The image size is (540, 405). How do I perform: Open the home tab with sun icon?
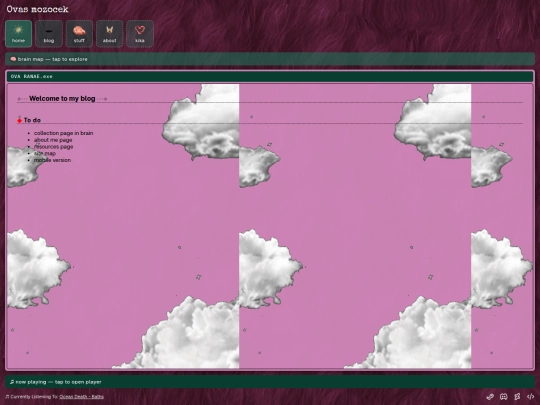pos(19,33)
